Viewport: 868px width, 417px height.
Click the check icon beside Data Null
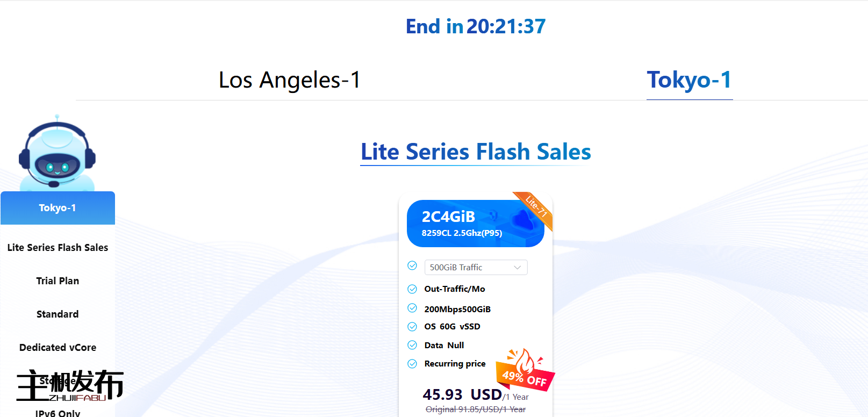point(412,345)
